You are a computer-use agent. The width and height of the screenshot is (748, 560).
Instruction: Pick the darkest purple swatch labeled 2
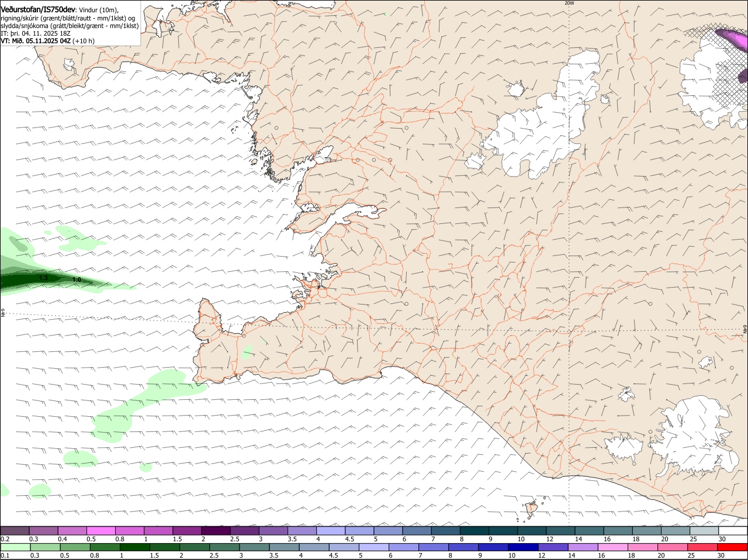coord(215,530)
